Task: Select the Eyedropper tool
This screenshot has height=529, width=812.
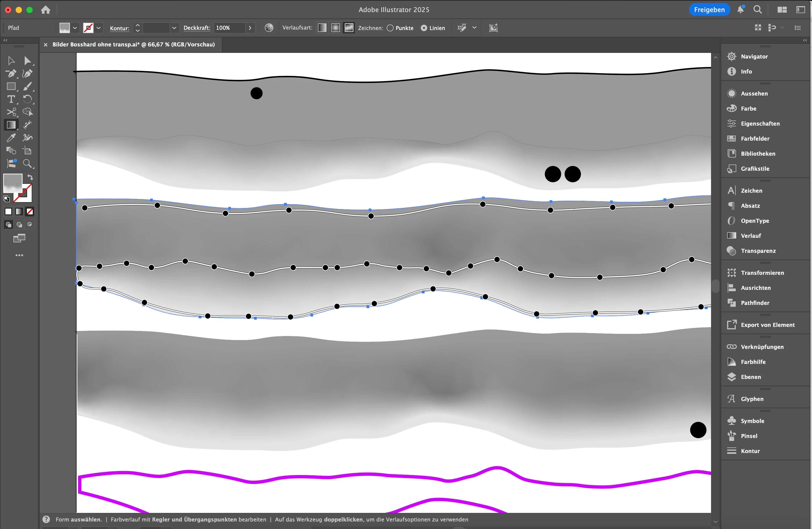Action: (11, 138)
